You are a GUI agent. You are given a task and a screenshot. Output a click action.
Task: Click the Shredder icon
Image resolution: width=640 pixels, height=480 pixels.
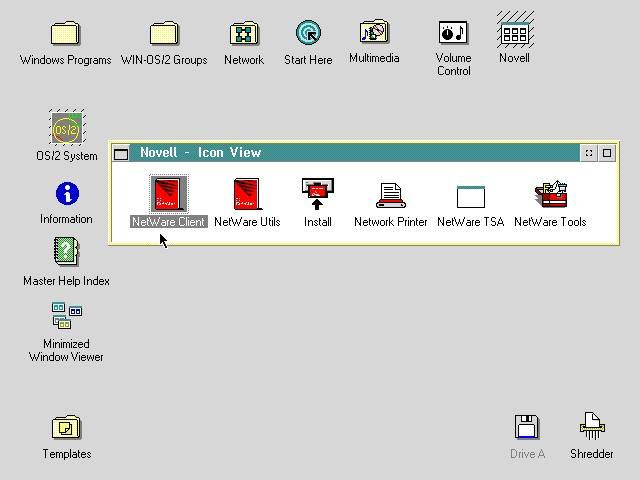(592, 426)
